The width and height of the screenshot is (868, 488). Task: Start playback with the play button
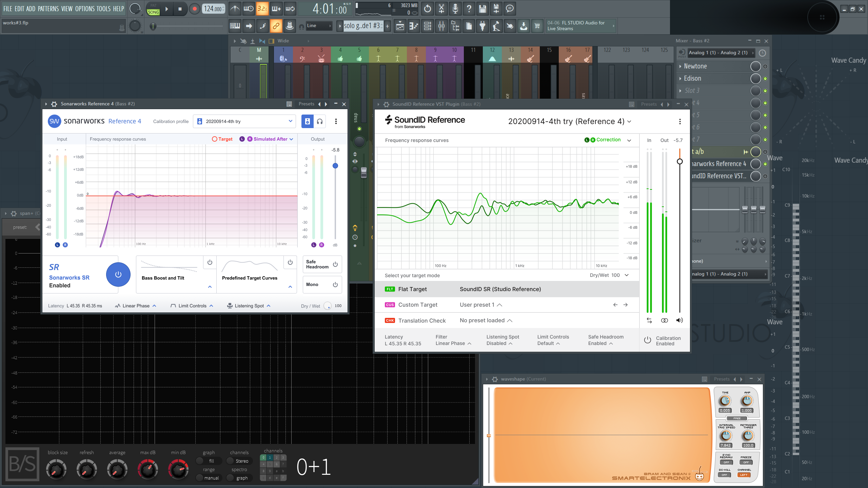(x=166, y=9)
